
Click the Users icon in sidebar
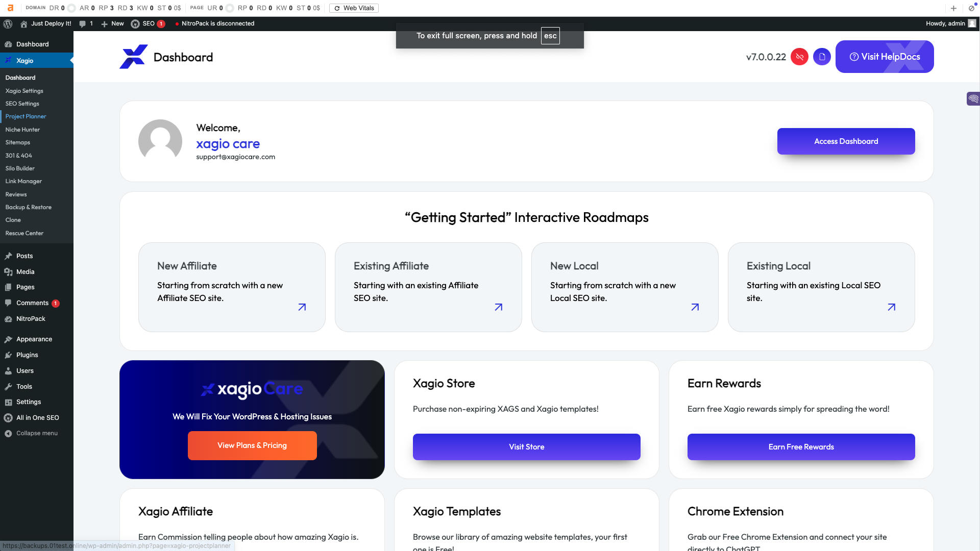[x=8, y=371]
